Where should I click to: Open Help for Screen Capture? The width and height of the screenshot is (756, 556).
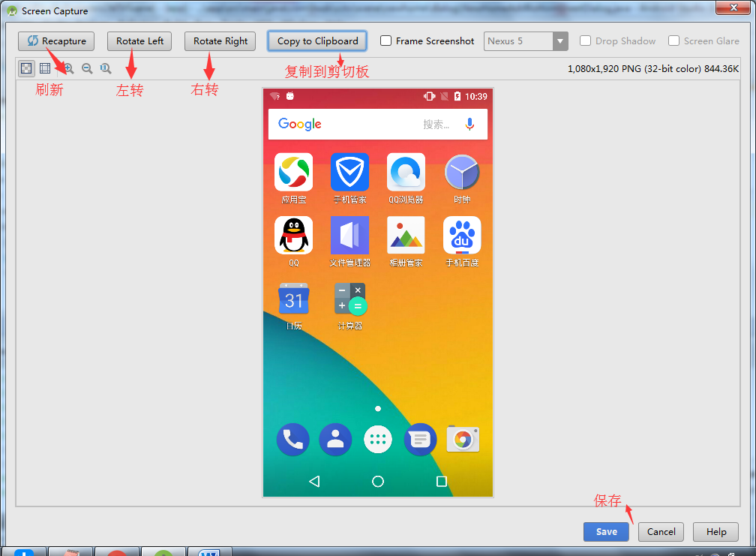tap(716, 531)
